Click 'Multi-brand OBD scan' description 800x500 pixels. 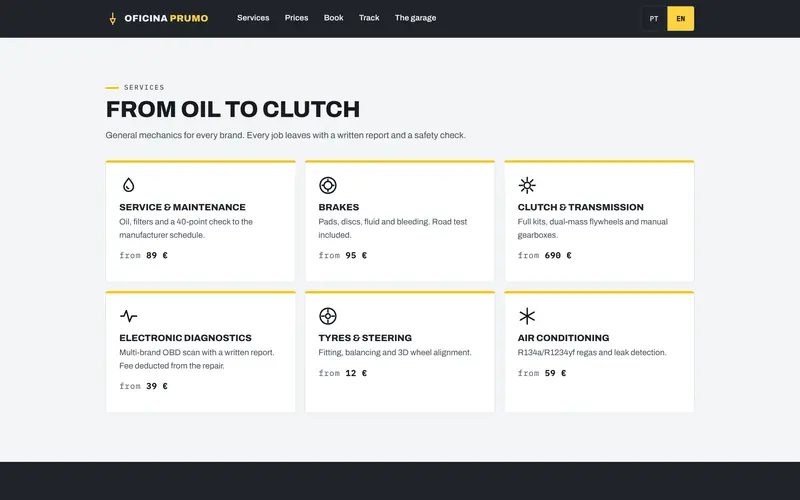point(197,359)
